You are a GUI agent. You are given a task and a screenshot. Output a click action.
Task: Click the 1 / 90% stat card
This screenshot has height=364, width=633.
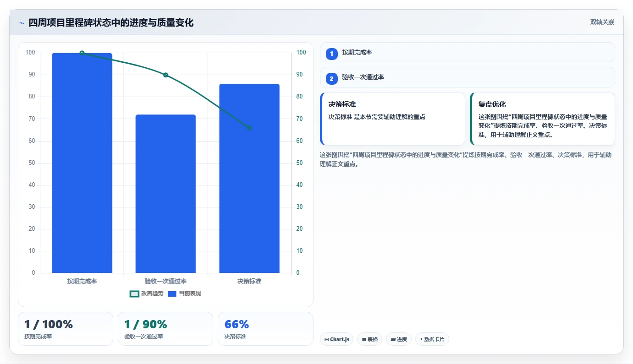(165, 329)
